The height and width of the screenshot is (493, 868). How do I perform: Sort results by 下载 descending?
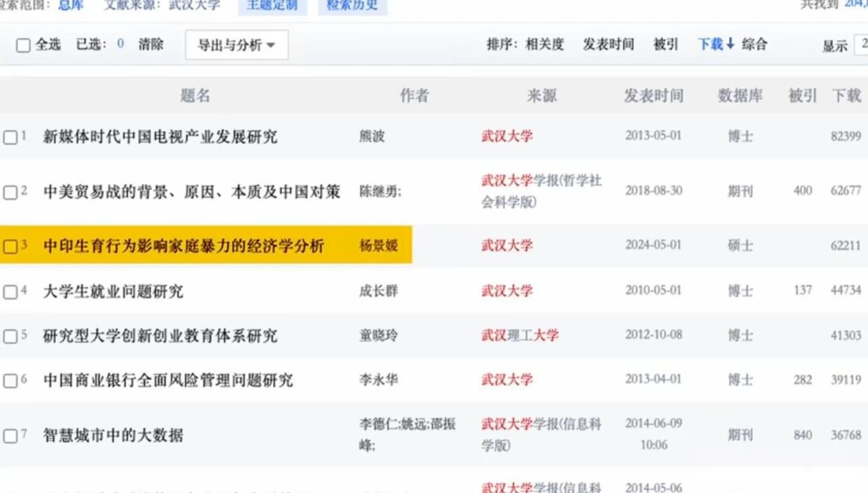716,44
